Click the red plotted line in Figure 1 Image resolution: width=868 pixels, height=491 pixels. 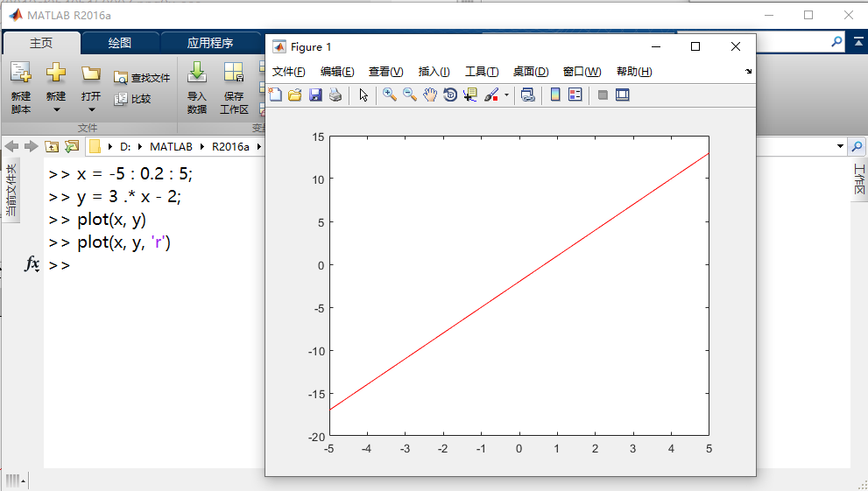click(519, 282)
